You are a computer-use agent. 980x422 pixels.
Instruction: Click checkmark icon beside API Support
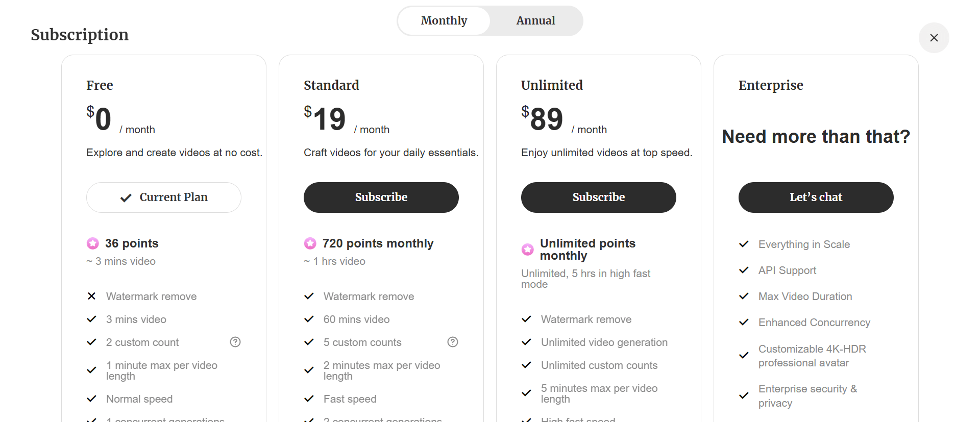[744, 270]
